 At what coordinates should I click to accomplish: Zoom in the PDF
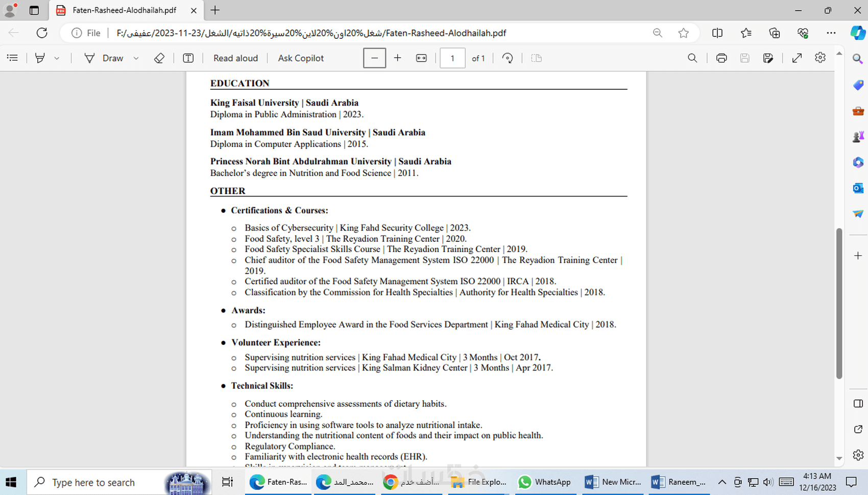(398, 58)
